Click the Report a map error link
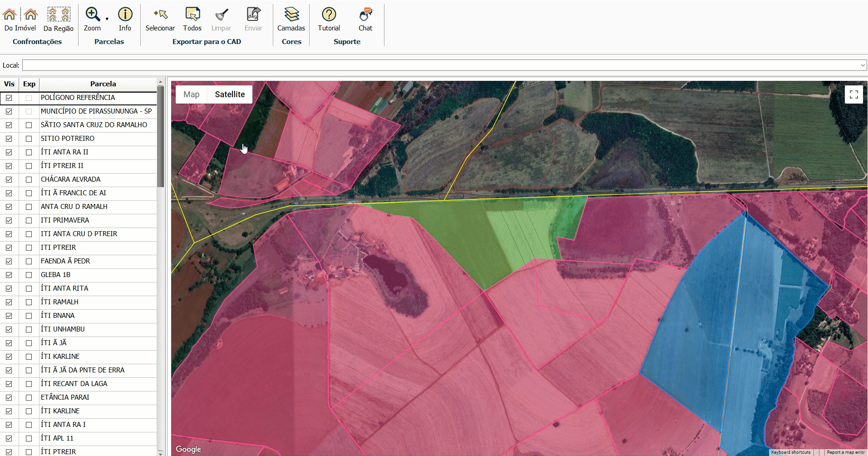The width and height of the screenshot is (868, 456). [x=845, y=452]
